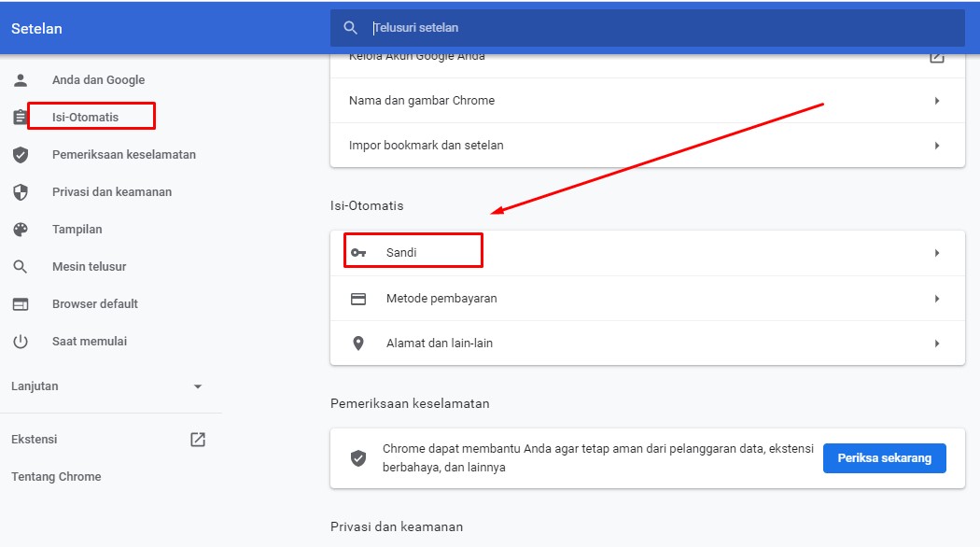
Task: Click the location pin icon for Alamat
Action: [x=358, y=344]
